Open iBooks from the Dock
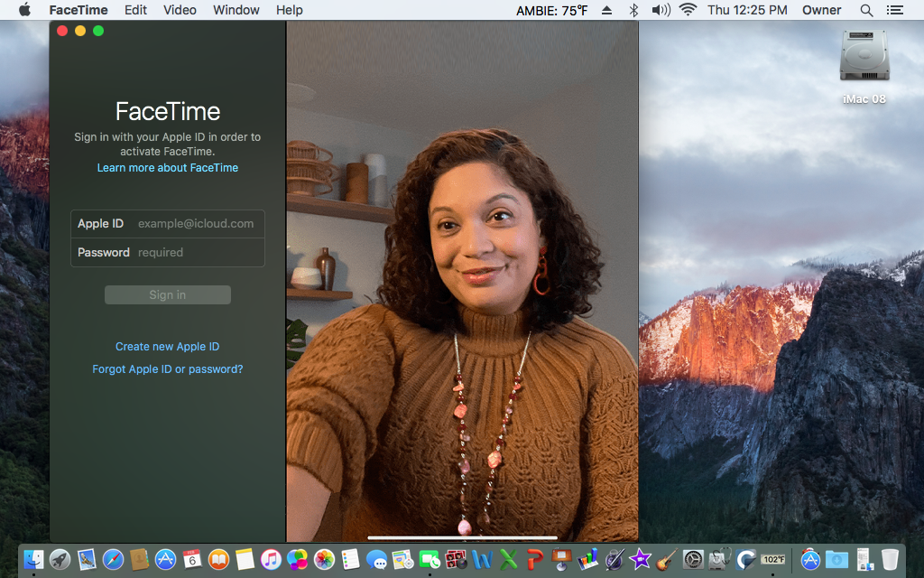This screenshot has width=924, height=578. 218,558
